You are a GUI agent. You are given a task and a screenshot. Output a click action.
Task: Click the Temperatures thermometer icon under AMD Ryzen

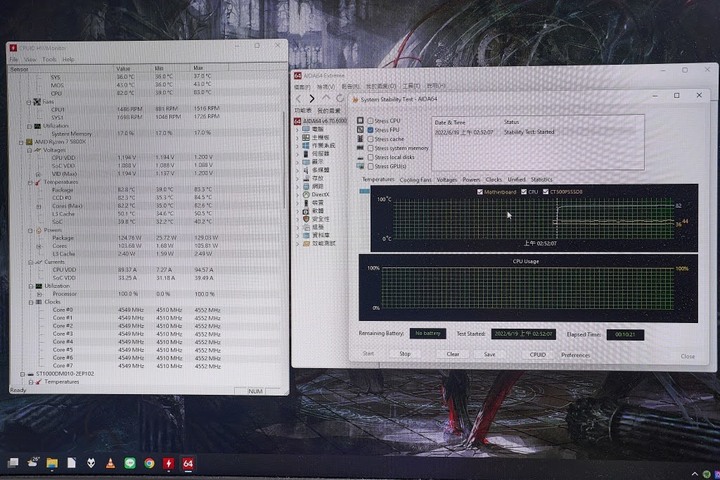click(x=38, y=182)
